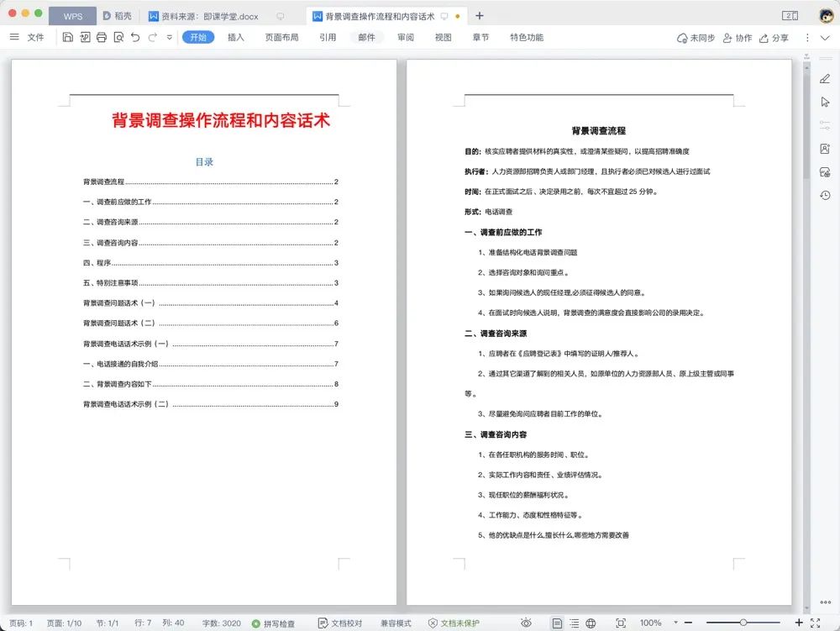Switch to the WPS home tab
The width and height of the screenshot is (840, 631).
pyautogui.click(x=72, y=16)
